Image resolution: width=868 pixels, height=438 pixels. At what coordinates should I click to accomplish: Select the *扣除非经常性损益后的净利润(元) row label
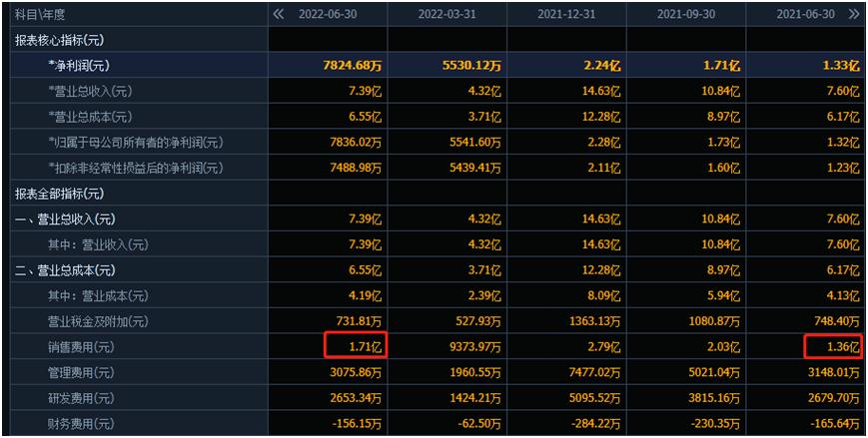(136, 169)
